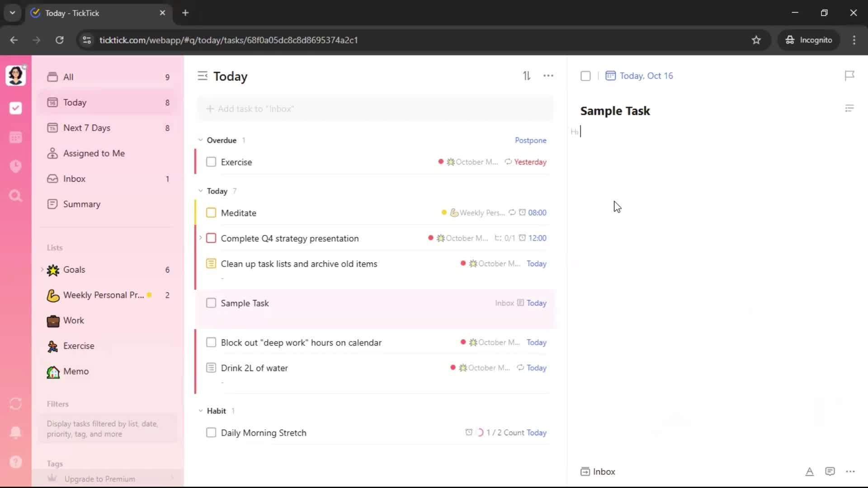
Task: Set priority using the flag icon
Action: (x=849, y=75)
